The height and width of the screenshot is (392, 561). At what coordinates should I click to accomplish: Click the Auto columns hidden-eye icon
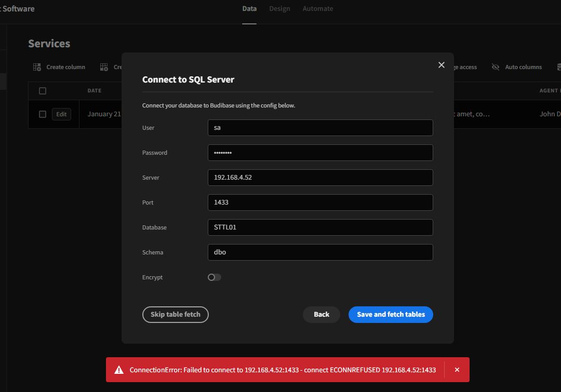tap(496, 67)
